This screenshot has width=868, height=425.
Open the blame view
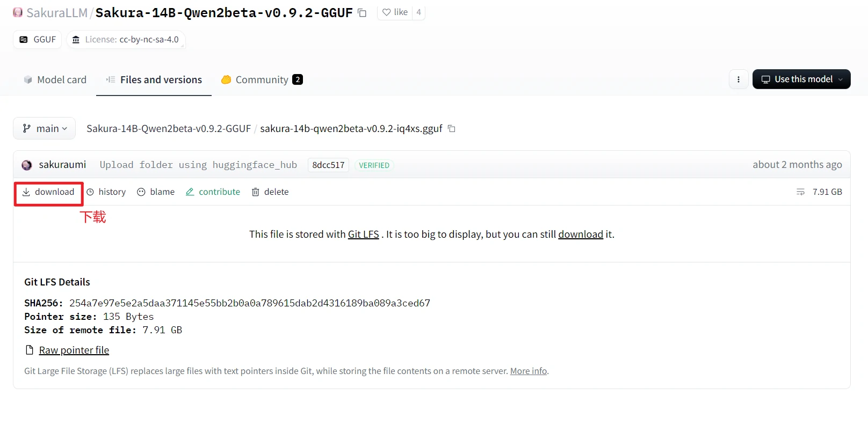click(156, 192)
